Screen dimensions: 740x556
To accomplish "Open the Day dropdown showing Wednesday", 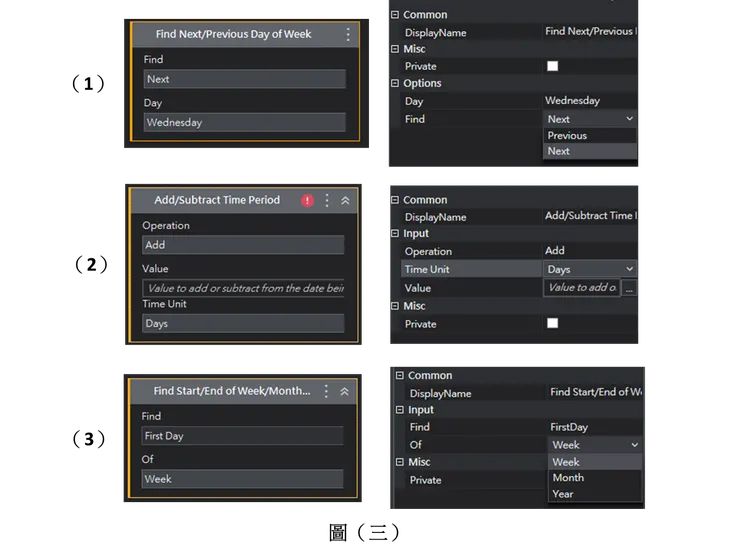I will pos(244,123).
